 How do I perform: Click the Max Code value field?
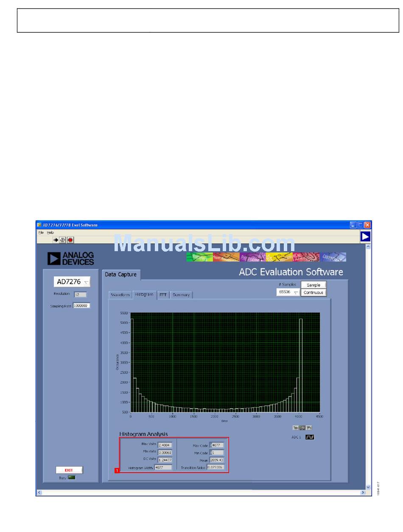click(216, 445)
